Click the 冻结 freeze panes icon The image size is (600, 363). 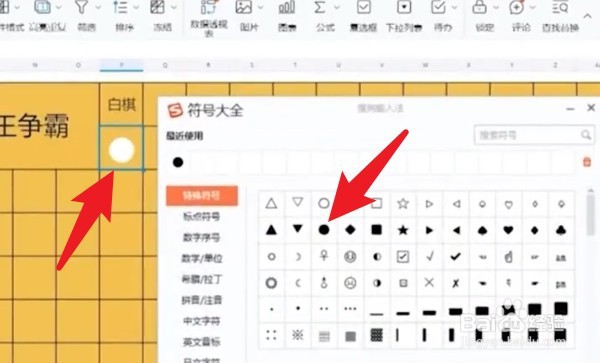(158, 8)
